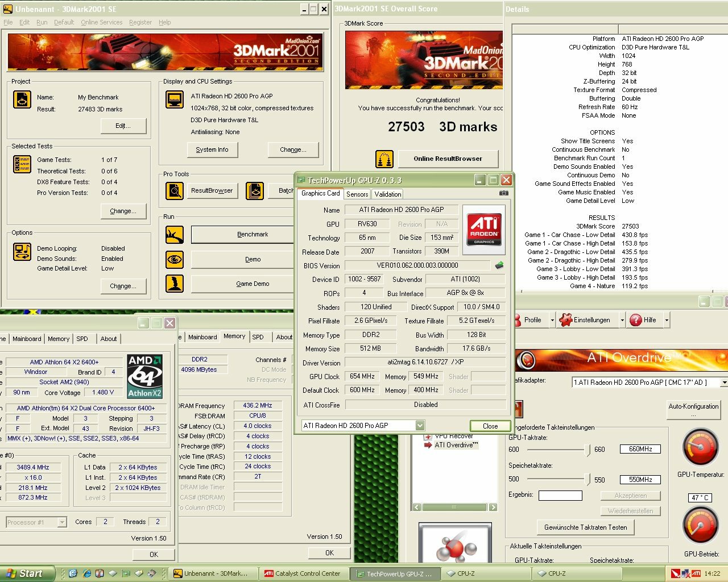Close GPU-Z with the Close button

(490, 426)
